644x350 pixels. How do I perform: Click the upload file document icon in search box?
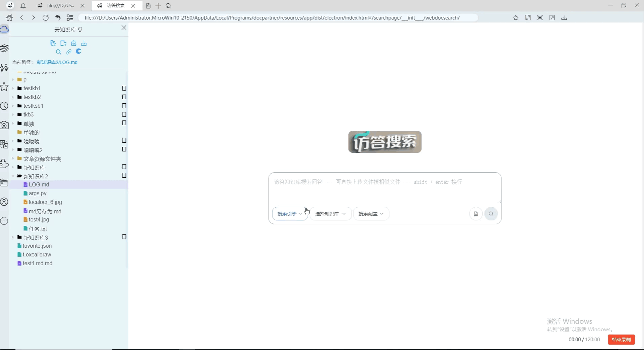[476, 214]
